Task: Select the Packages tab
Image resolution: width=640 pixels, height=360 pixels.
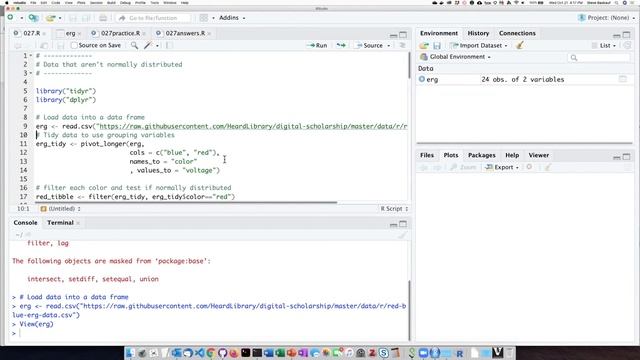Action: 482,155
